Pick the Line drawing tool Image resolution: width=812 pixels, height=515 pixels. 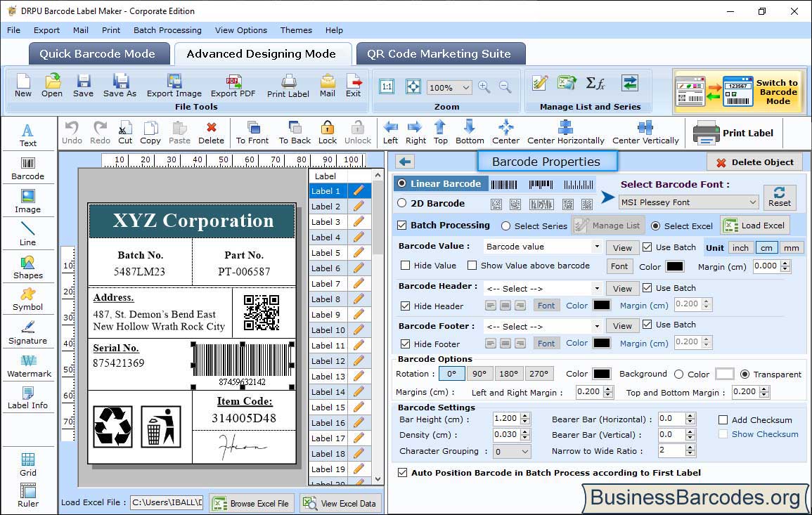tap(28, 234)
